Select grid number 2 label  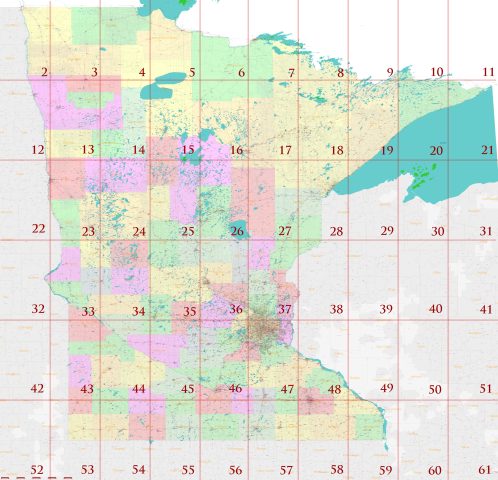tap(44, 72)
